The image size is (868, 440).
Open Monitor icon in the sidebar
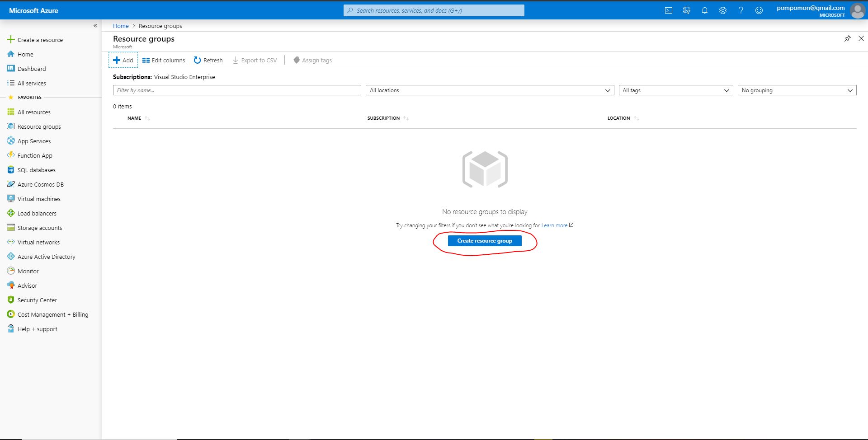point(11,271)
